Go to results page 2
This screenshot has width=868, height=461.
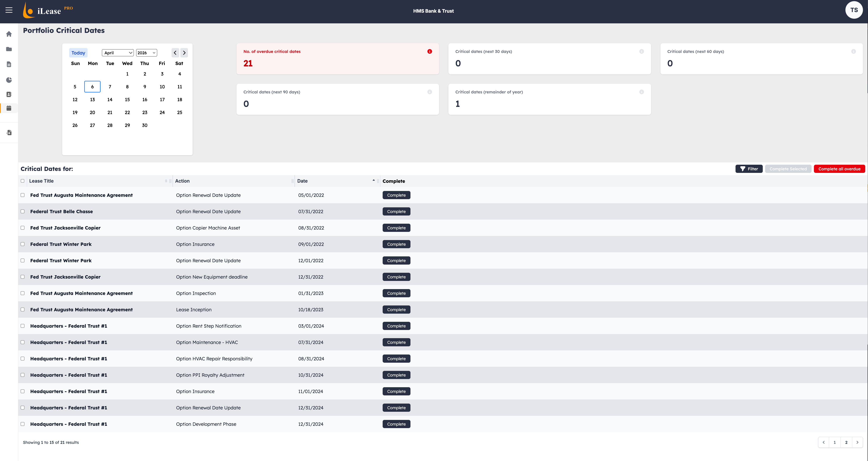(x=846, y=442)
